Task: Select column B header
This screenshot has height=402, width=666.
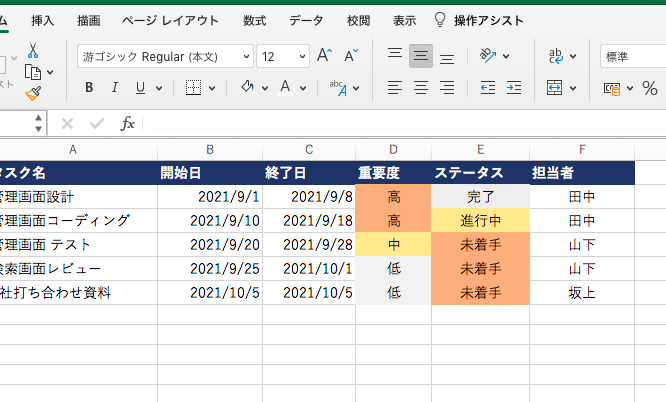Action: pyautogui.click(x=210, y=150)
